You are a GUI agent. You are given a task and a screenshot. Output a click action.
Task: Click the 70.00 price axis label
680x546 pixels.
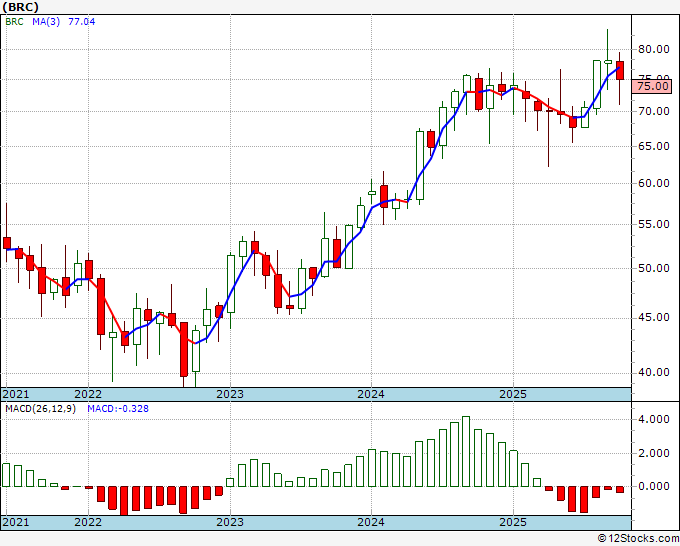tap(654, 111)
